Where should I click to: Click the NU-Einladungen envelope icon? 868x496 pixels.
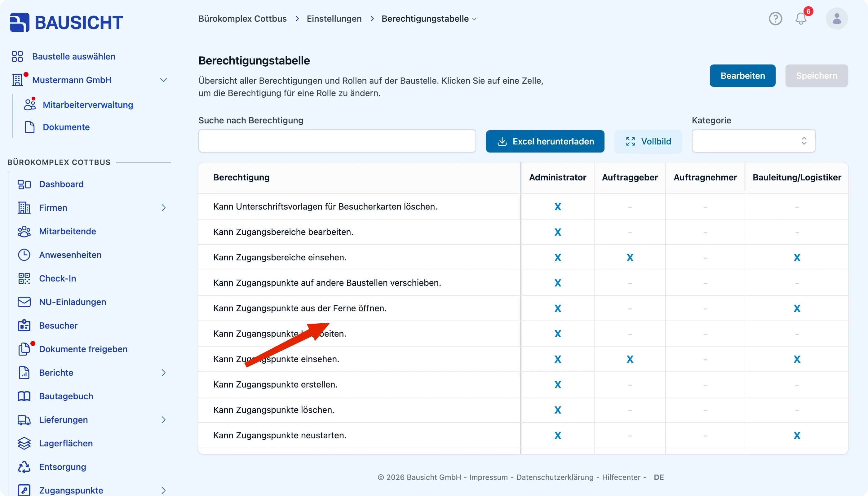(24, 302)
